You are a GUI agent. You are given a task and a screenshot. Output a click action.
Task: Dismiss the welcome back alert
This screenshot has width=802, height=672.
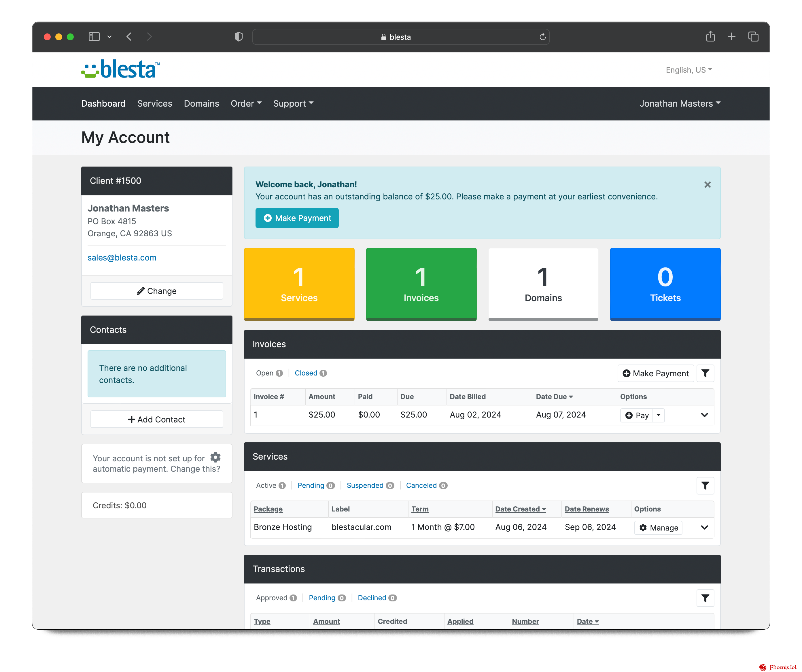tap(707, 184)
